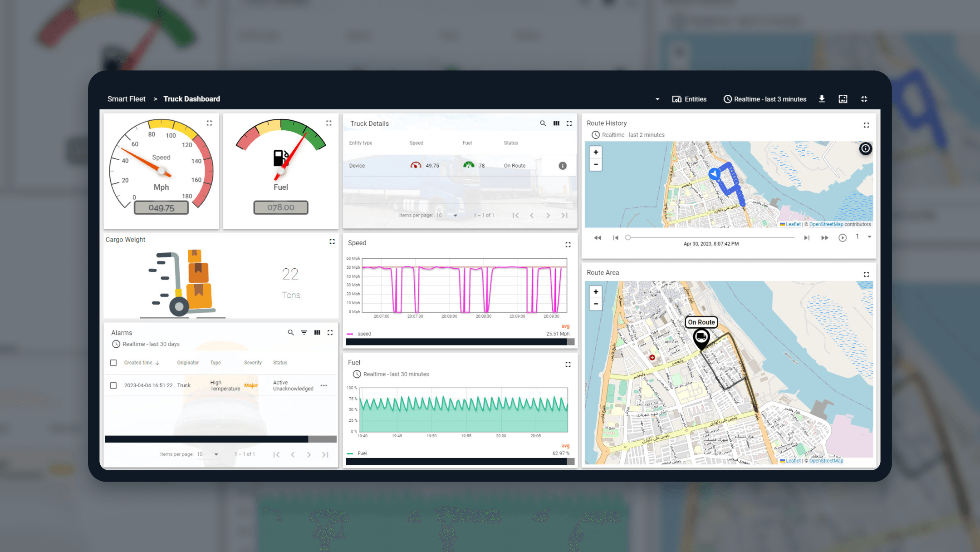Expand the Speed gauge widget to fullscreen
This screenshot has height=552, width=980.
(x=209, y=123)
